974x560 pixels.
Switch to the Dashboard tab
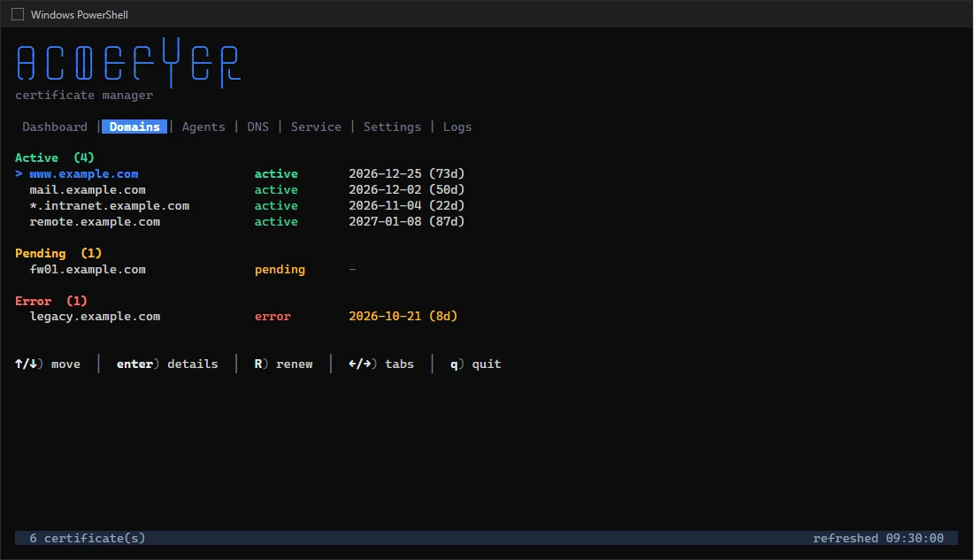pos(55,127)
